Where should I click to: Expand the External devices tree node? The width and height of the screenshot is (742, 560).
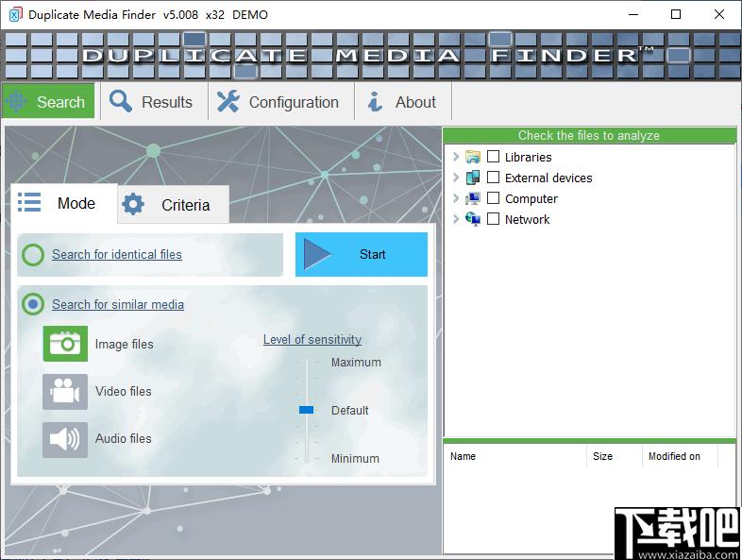456,178
